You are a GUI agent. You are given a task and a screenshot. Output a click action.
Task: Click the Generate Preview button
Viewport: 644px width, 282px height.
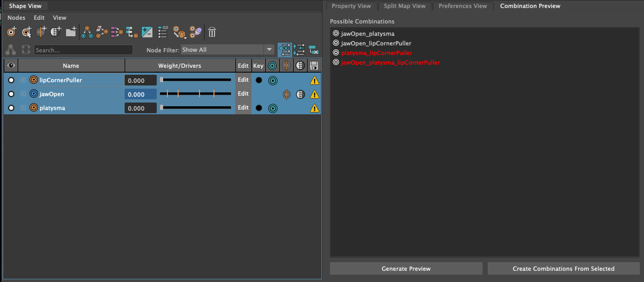406,269
